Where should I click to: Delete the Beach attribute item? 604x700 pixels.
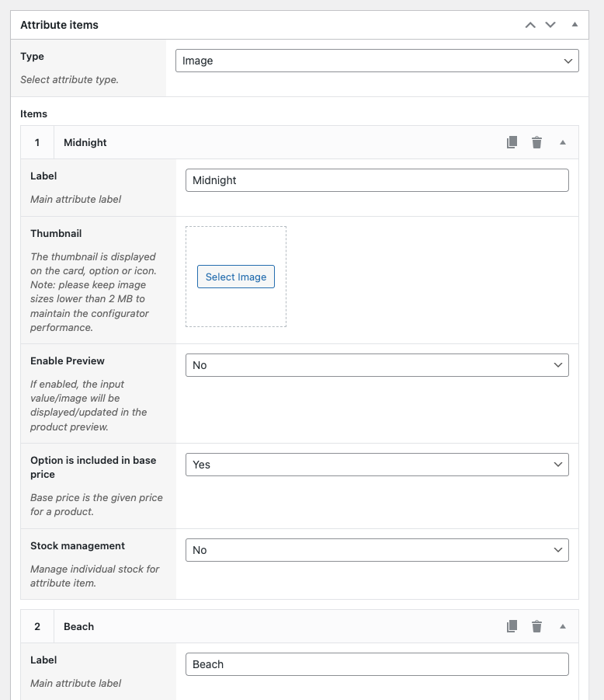pos(536,626)
